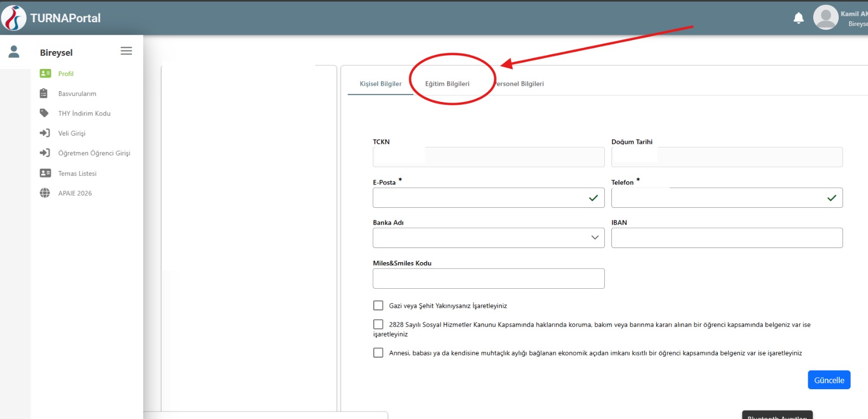
Task: Click the Profil ID card icon
Action: 45,73
